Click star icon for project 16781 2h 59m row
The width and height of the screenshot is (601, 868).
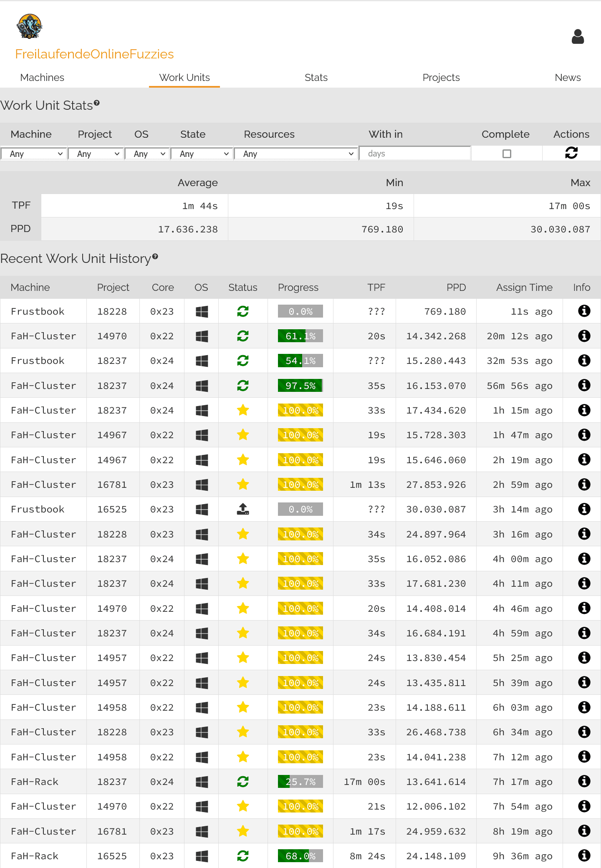pos(243,484)
